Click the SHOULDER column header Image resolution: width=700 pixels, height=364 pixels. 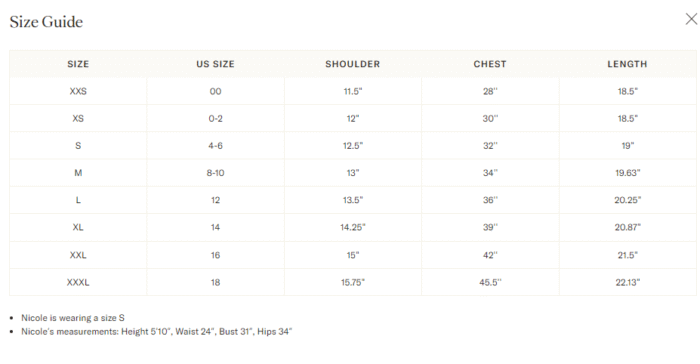pyautogui.click(x=353, y=64)
